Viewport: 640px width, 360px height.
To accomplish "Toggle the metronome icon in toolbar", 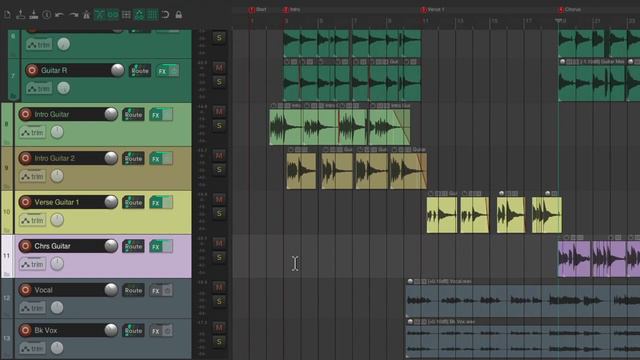I will (x=86, y=15).
